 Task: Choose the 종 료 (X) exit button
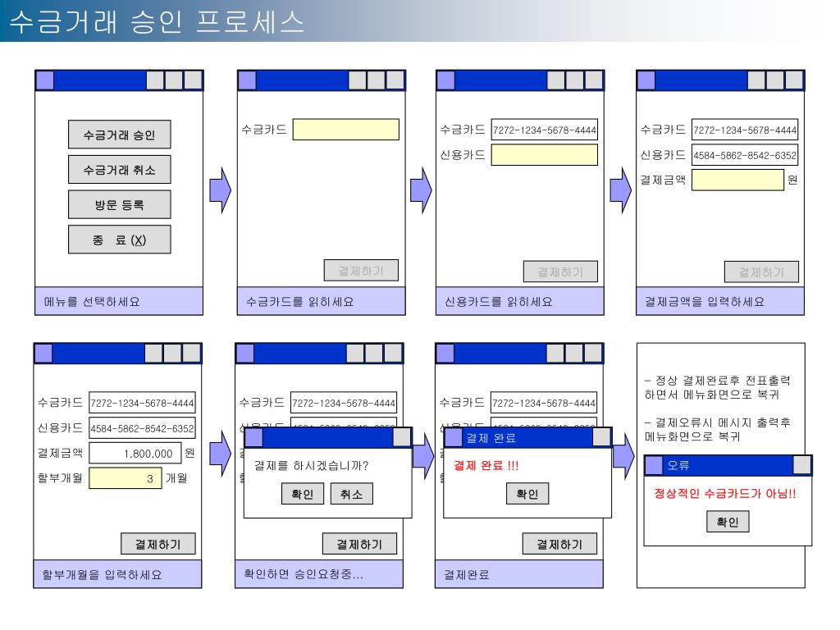pyautogui.click(x=120, y=240)
